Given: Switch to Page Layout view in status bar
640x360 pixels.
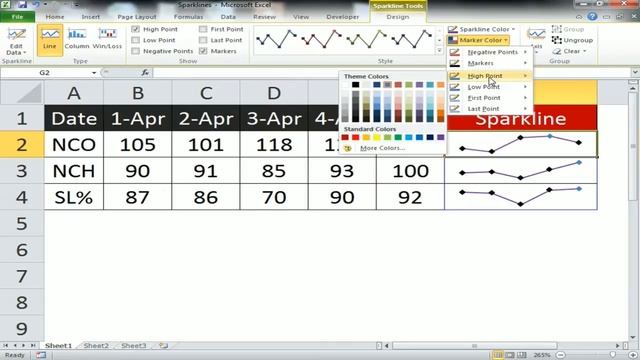Looking at the screenshot, I should click(x=510, y=355).
